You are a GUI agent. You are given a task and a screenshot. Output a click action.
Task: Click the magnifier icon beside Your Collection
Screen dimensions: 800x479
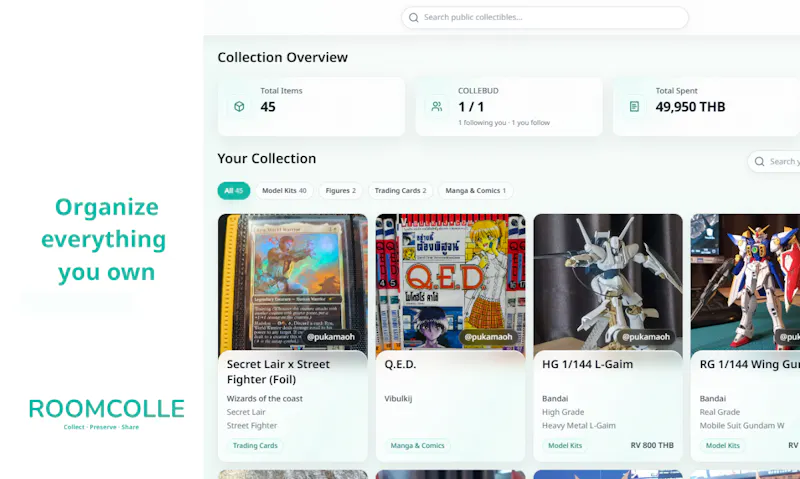[759, 162]
